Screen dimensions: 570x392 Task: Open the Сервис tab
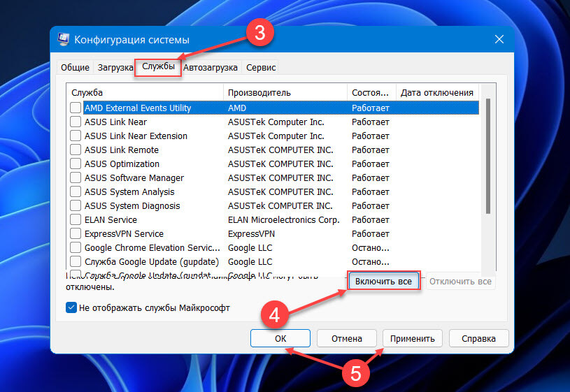(261, 68)
